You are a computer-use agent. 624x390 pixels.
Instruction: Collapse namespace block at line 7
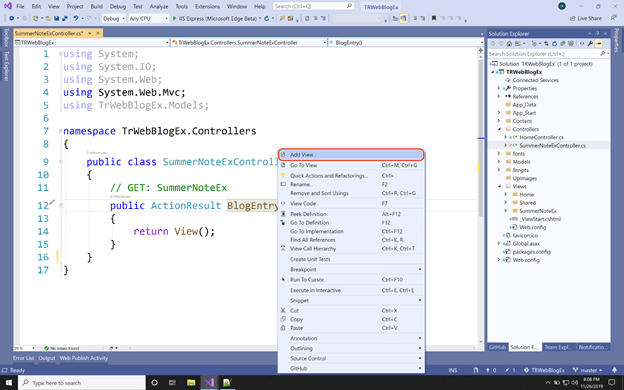(60, 131)
